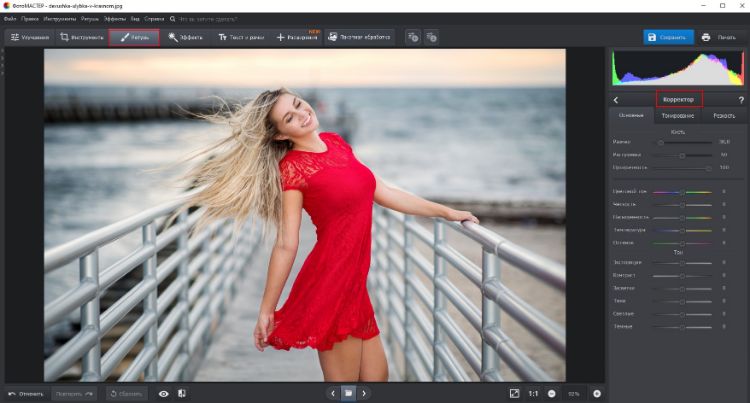Click the Отменить (Undo) button
The image size is (750, 403).
(26, 393)
